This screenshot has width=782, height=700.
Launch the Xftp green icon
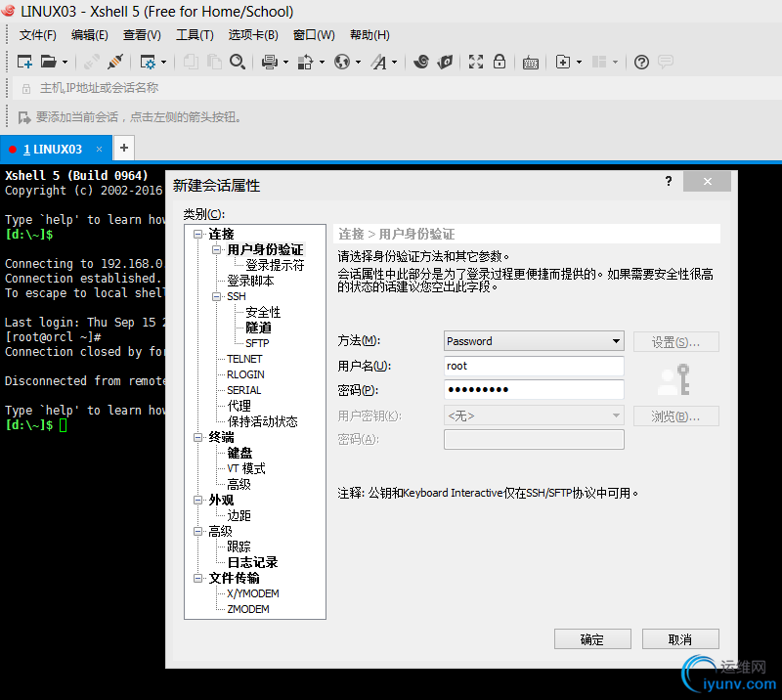click(445, 62)
